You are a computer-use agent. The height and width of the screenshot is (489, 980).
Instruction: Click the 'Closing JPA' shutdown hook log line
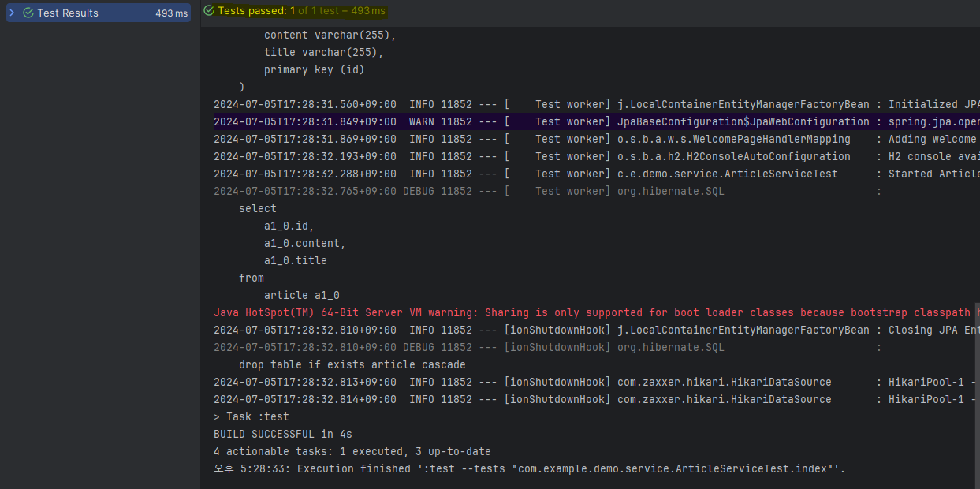(596, 330)
